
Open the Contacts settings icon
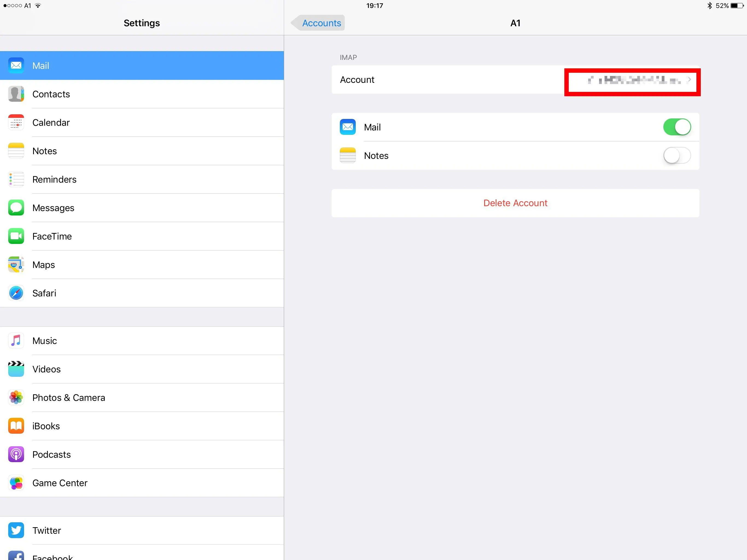tap(16, 94)
